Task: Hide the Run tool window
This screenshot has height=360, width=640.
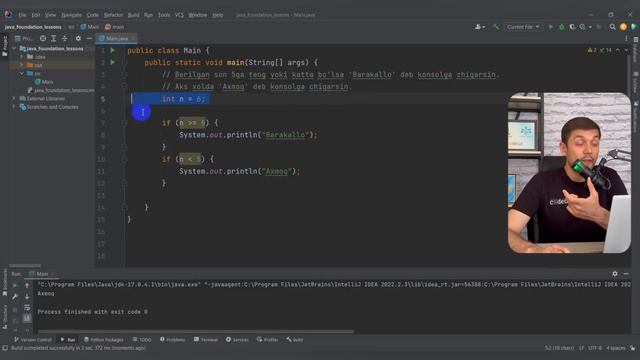Action: point(626,274)
